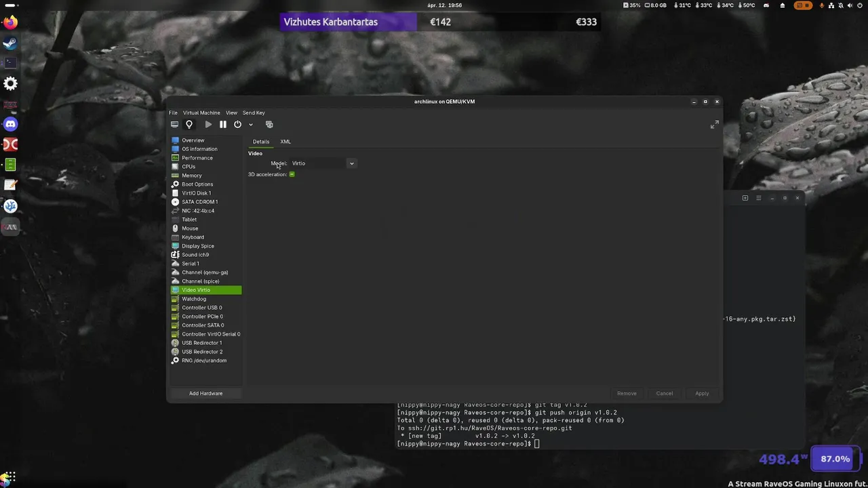This screenshot has height=488, width=868.
Task: Select Performance in the hardware list
Action: click(x=205, y=158)
